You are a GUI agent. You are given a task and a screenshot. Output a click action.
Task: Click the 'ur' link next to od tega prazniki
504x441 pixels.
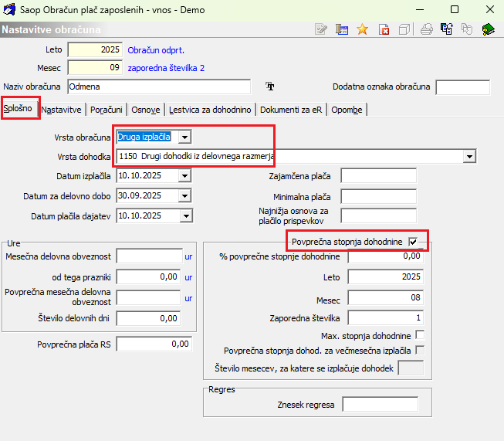188,277
